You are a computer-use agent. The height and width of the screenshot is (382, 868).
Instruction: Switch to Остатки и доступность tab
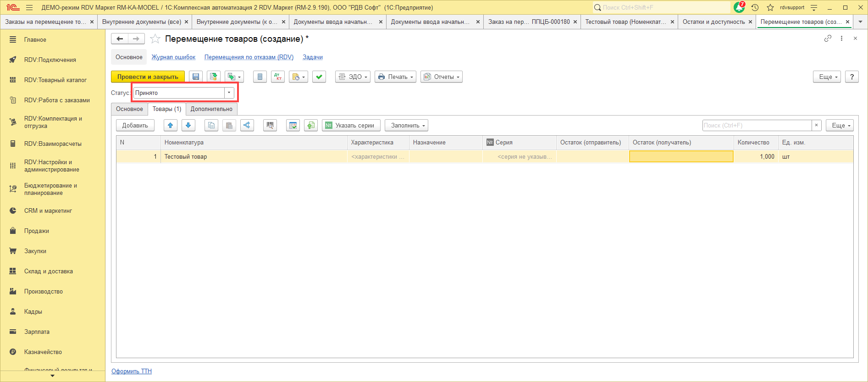click(x=713, y=22)
